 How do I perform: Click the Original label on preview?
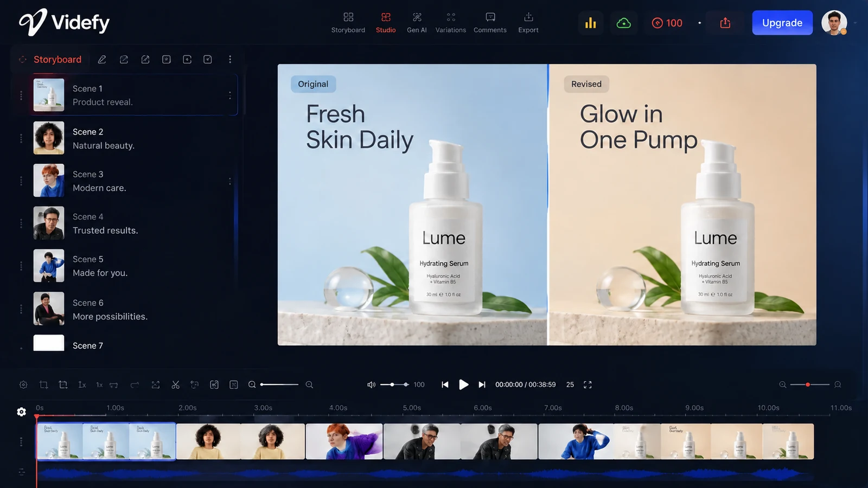click(x=313, y=84)
